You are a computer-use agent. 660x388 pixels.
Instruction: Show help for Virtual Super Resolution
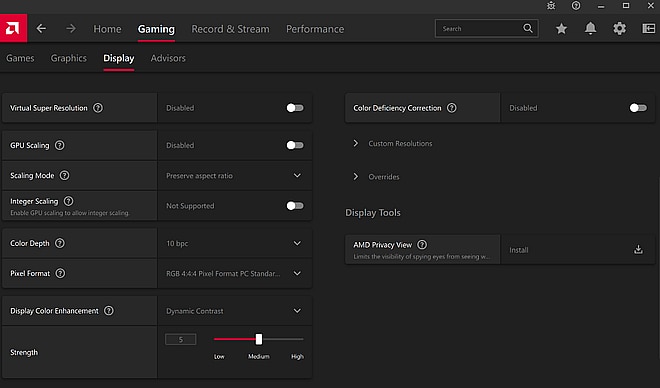tap(98, 108)
